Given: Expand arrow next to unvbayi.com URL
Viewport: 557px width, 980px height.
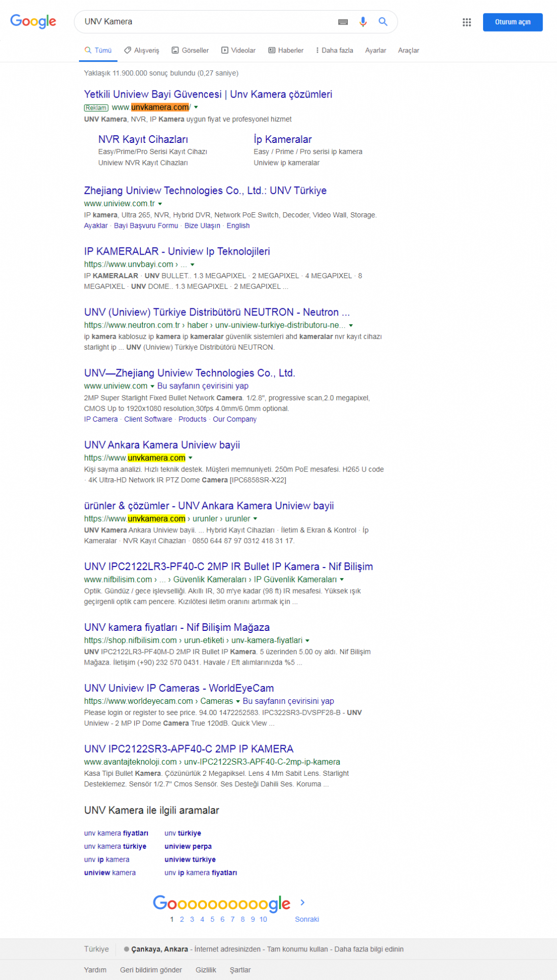Looking at the screenshot, I should coord(192,264).
